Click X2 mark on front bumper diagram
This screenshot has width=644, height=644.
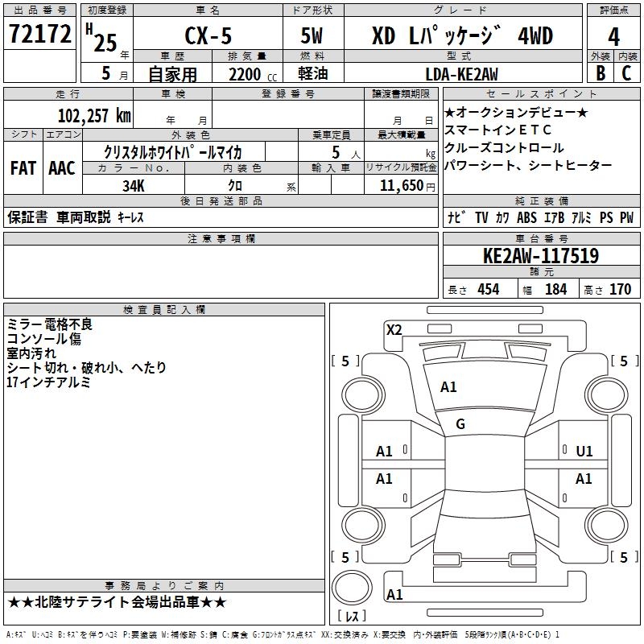tap(394, 330)
